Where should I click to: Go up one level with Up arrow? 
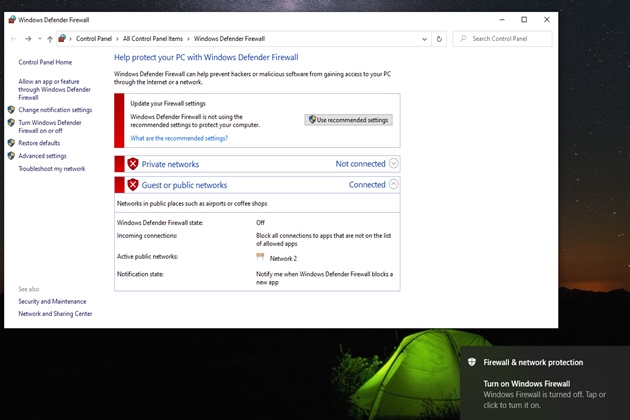click(x=50, y=39)
